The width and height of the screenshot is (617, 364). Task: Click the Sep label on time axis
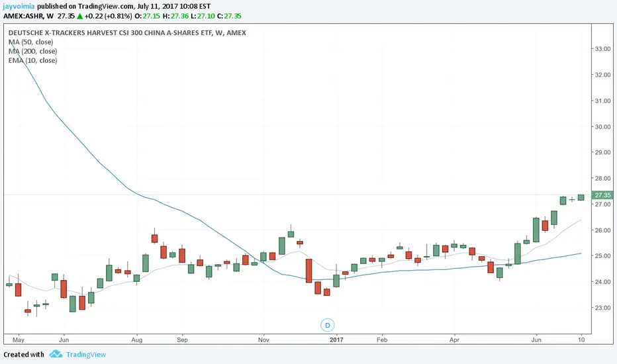tap(182, 340)
